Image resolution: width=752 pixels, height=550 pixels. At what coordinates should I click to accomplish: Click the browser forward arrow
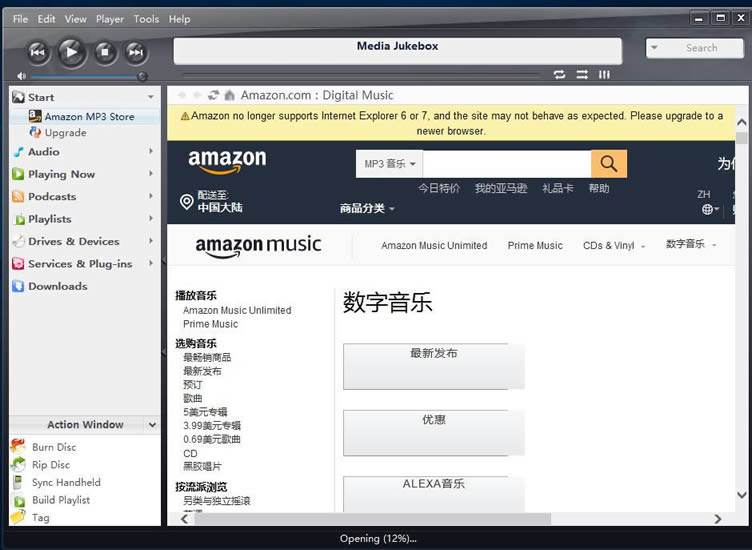(197, 95)
